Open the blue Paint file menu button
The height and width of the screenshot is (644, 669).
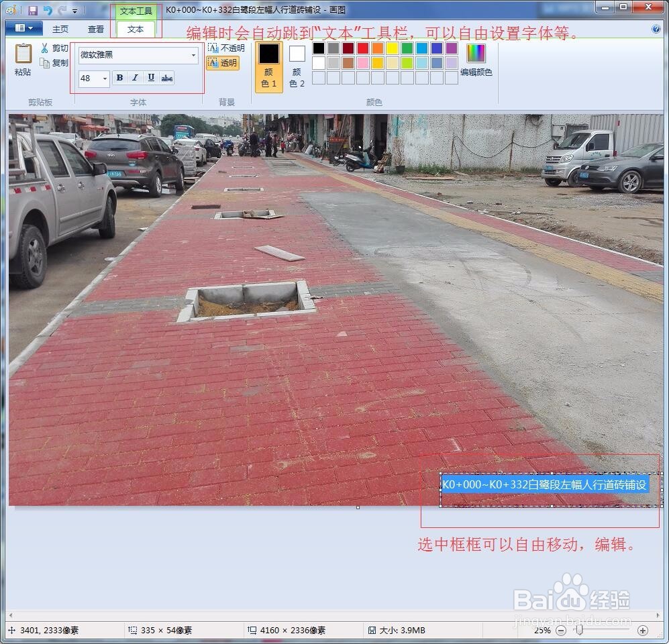24,28
